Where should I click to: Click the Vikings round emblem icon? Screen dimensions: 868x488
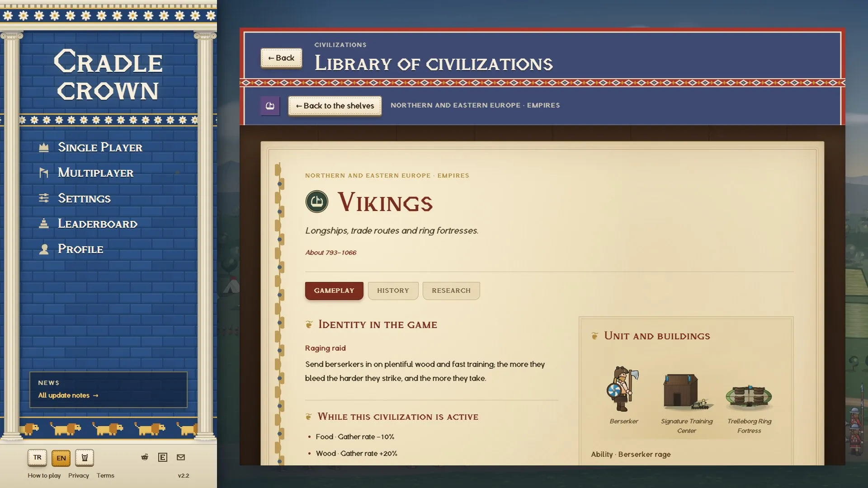pyautogui.click(x=316, y=202)
